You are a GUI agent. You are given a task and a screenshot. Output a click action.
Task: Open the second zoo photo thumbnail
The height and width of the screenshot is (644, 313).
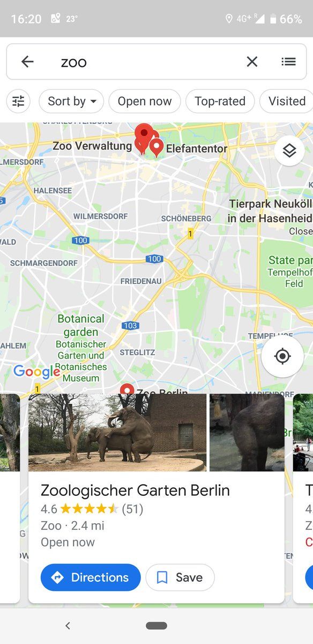[247, 433]
